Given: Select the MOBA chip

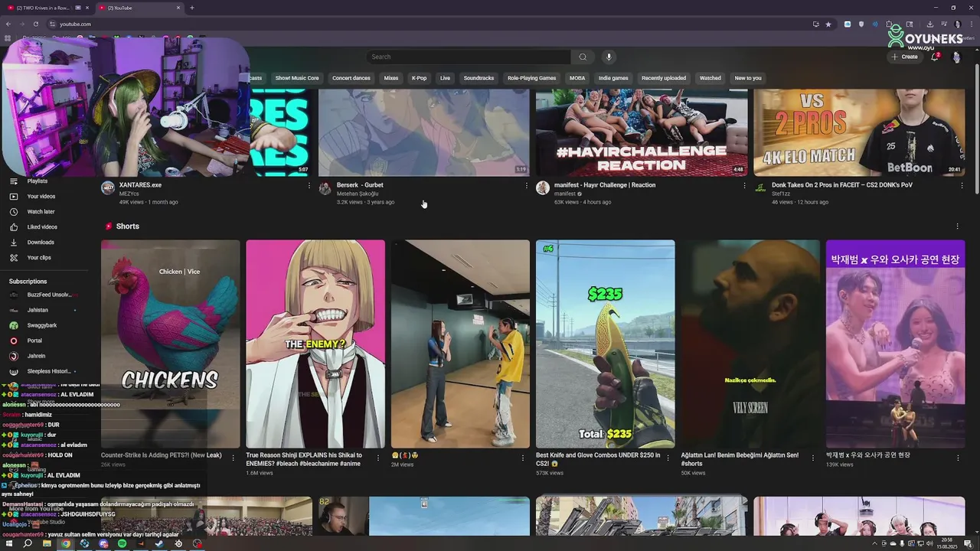Looking at the screenshot, I should 577,78.
